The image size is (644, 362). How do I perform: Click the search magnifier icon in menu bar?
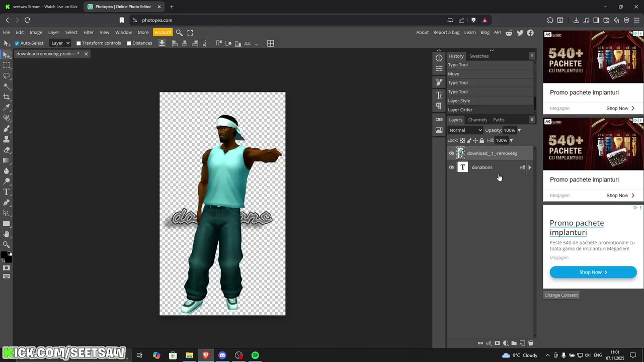[179, 33]
